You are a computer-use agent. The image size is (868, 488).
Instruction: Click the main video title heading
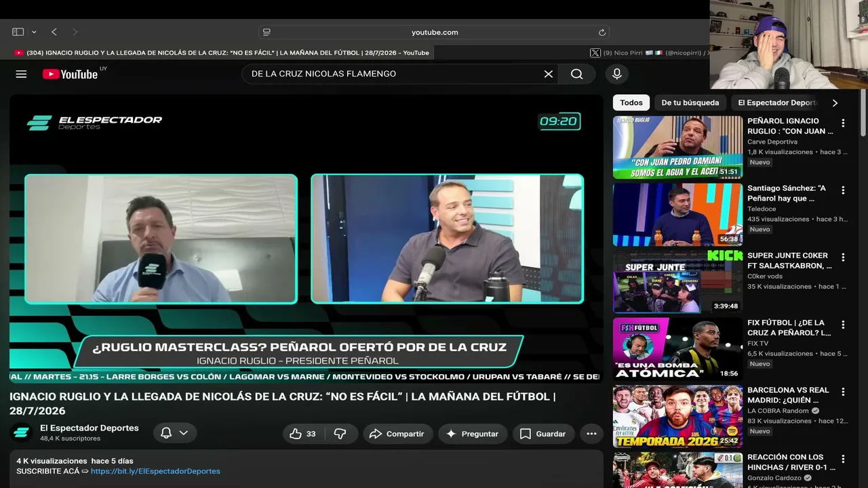(x=282, y=403)
